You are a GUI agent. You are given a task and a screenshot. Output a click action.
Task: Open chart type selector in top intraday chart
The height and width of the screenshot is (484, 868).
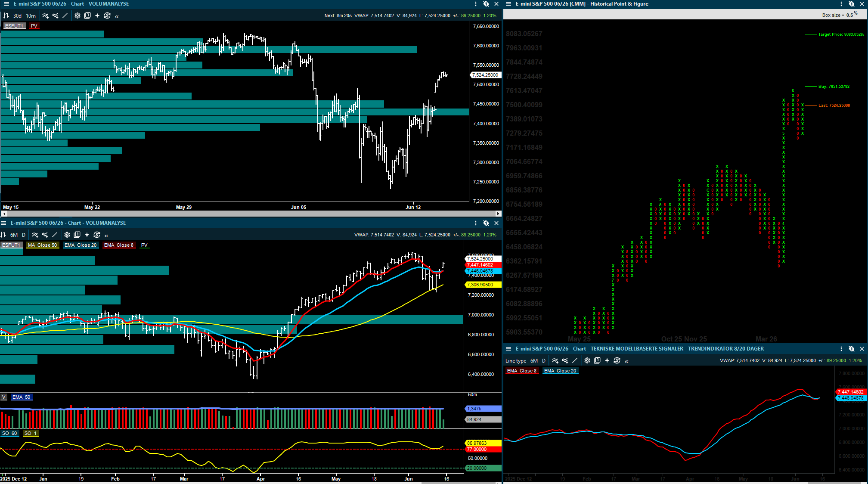coord(6,16)
